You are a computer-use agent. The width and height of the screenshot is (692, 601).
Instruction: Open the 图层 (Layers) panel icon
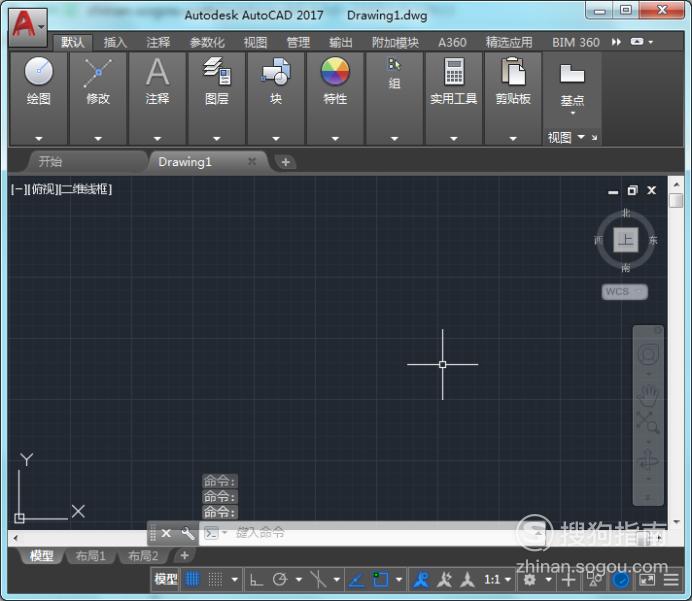217,71
